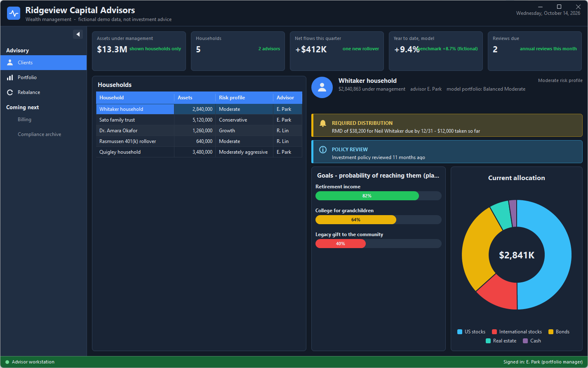Click the bell icon on Required Distribution alert
Screen dimensions: 588x368
(323, 123)
